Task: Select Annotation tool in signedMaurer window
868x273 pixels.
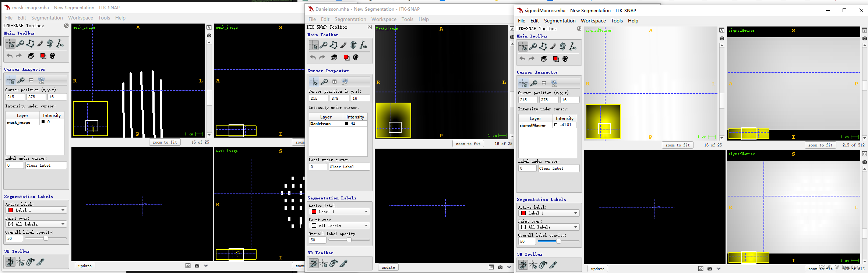Action: pos(573,47)
